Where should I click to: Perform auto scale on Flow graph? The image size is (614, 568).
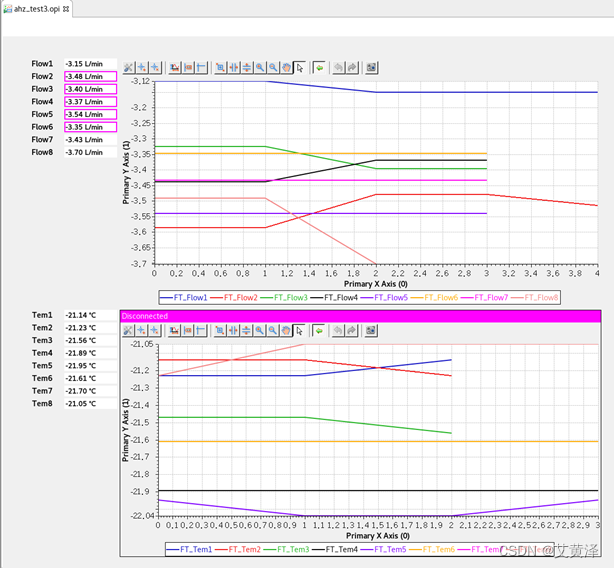pyautogui.click(x=175, y=68)
